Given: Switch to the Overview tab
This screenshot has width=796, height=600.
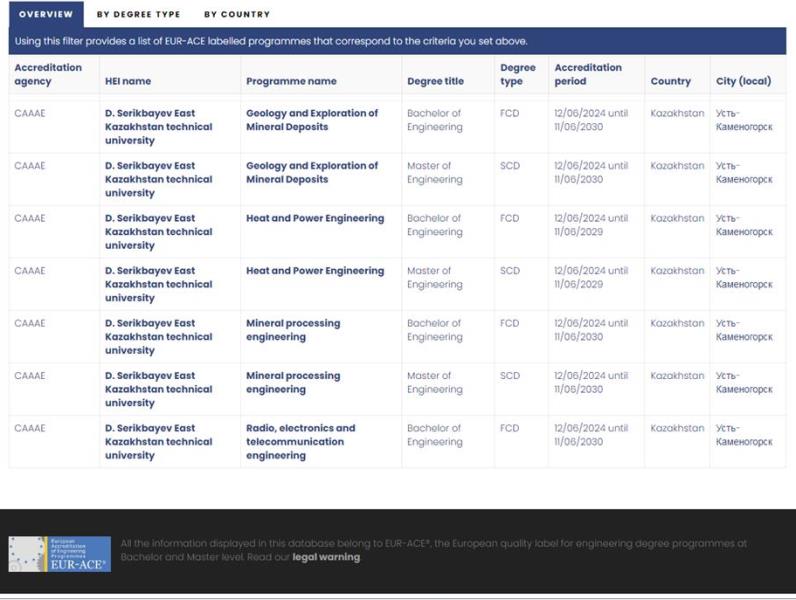Looking at the screenshot, I should (46, 14).
